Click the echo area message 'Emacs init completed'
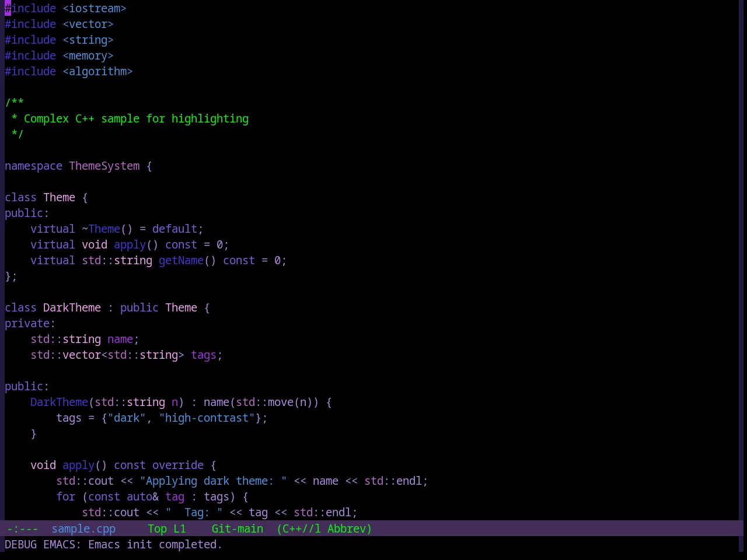The height and width of the screenshot is (560, 747). [155, 544]
